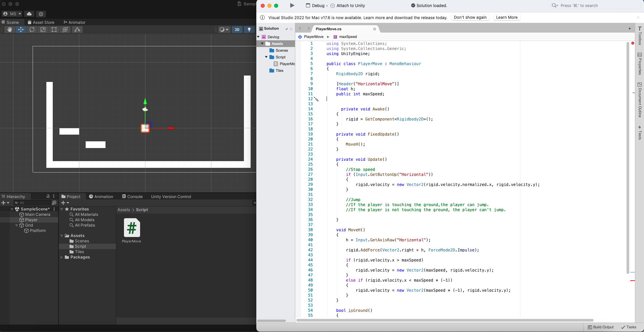Select the Transform tool
The height and width of the screenshot is (332, 644).
click(x=65, y=30)
